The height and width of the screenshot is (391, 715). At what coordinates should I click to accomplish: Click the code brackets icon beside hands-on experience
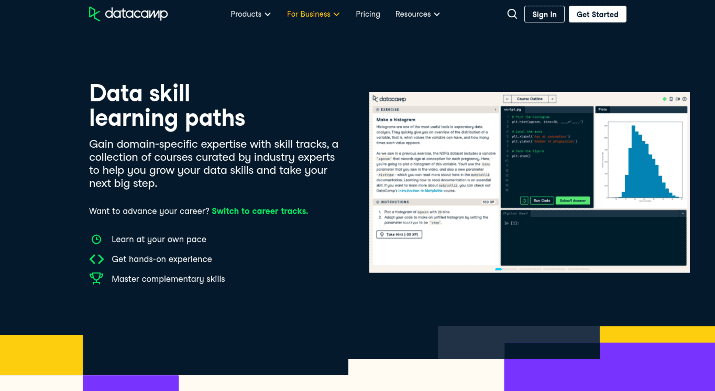(x=96, y=259)
